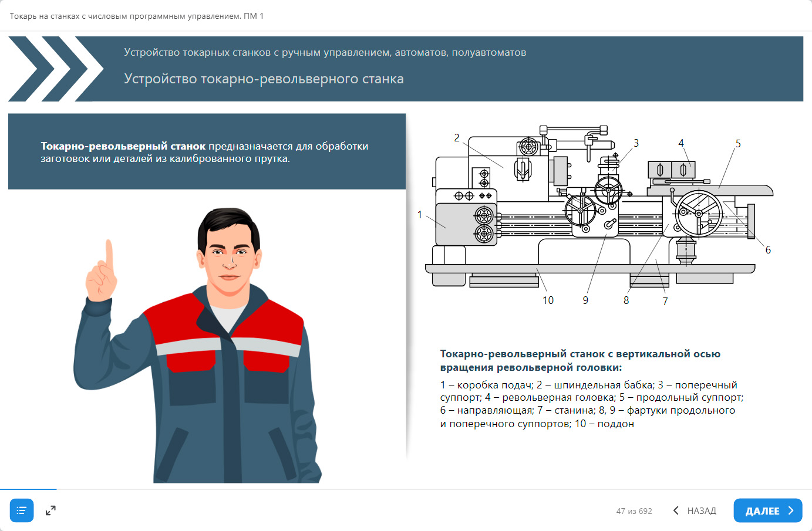The width and height of the screenshot is (812, 531).
Task: Go back with the НАЗАД button
Action: 701,511
